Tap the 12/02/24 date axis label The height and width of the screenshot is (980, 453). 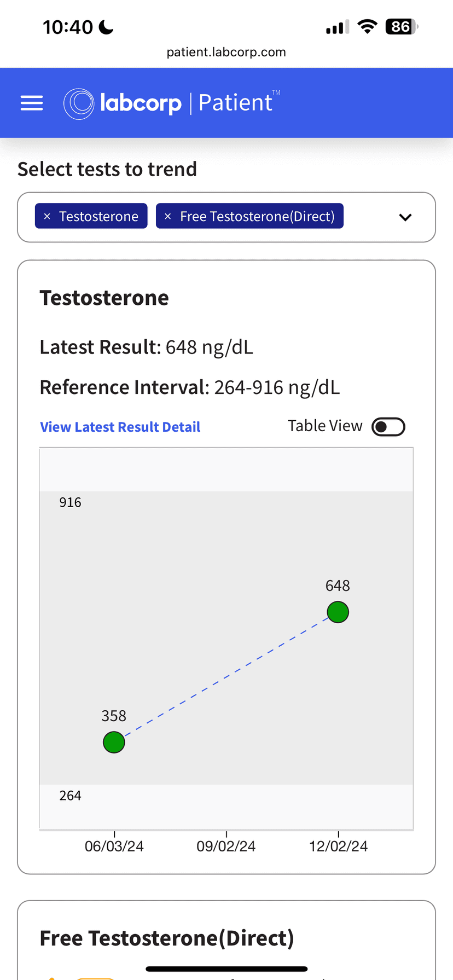[338, 846]
